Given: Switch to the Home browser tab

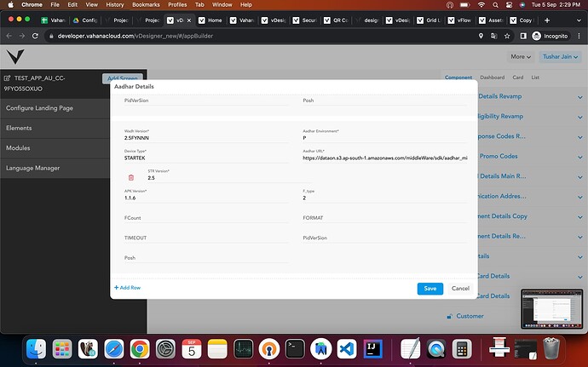Looking at the screenshot, I should [x=210, y=20].
